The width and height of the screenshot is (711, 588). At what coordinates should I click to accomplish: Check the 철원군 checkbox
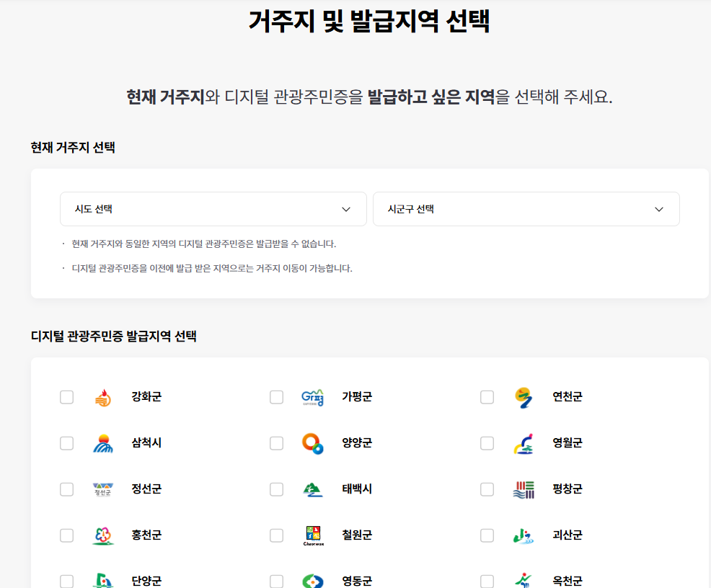pos(277,535)
